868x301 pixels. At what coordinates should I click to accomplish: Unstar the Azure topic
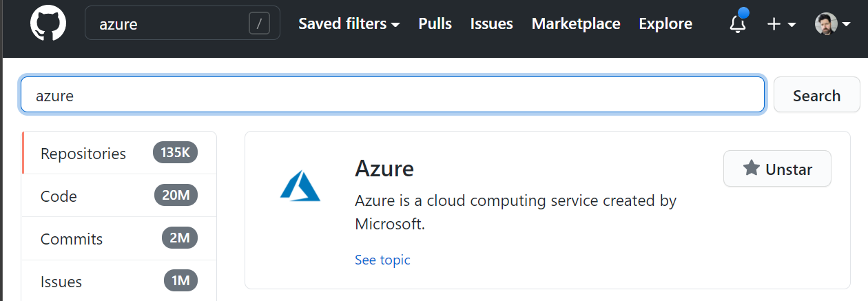click(777, 169)
